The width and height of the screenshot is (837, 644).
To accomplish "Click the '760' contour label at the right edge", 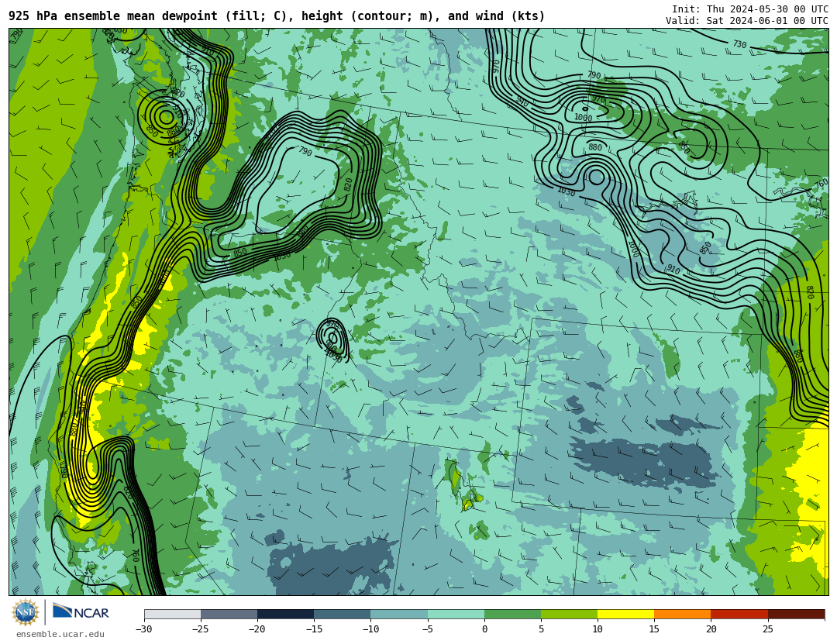I will 821,184.
